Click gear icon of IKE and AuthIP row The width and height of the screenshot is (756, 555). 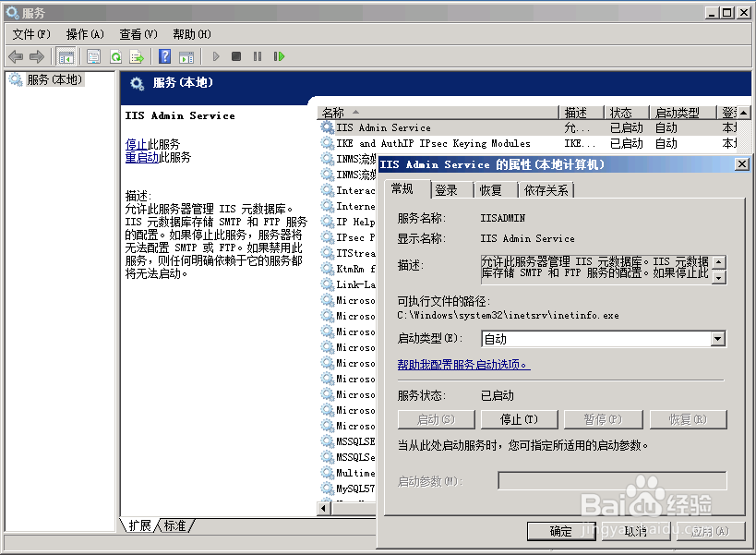pos(328,143)
